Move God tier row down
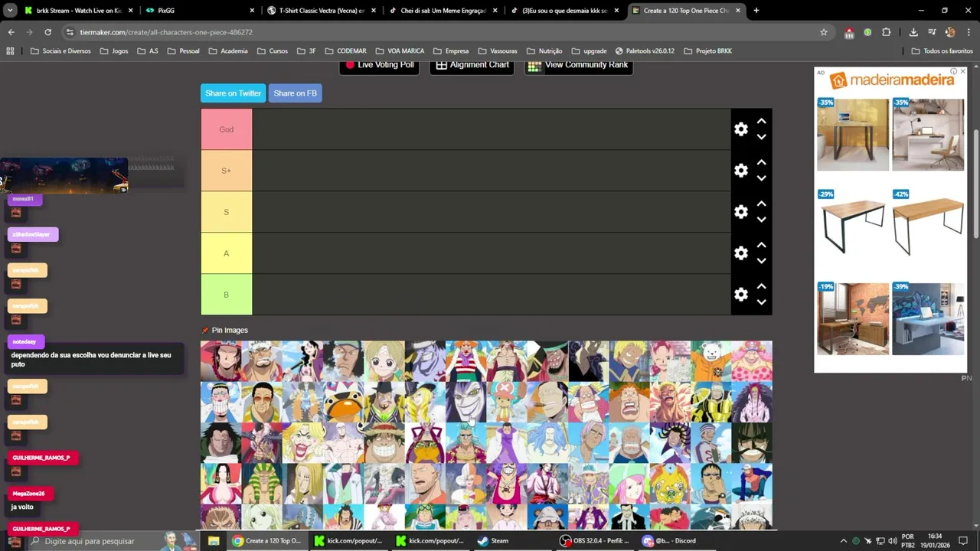 pos(761,137)
